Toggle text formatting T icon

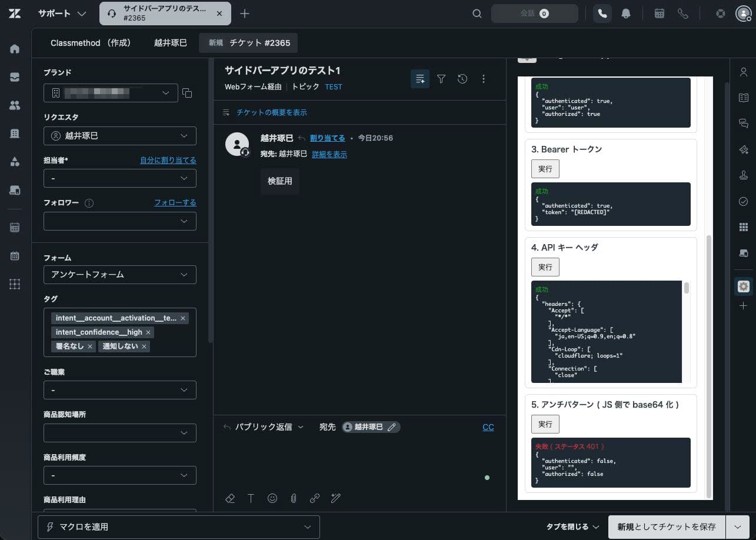[x=251, y=498]
